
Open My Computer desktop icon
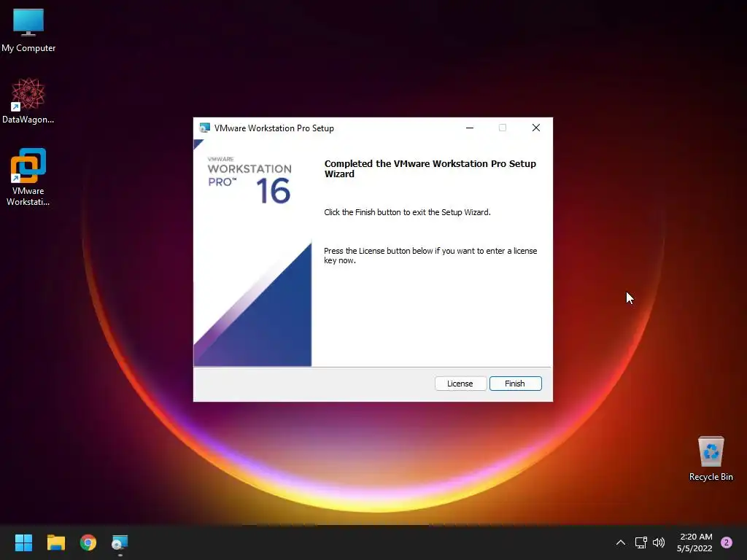pos(28,30)
